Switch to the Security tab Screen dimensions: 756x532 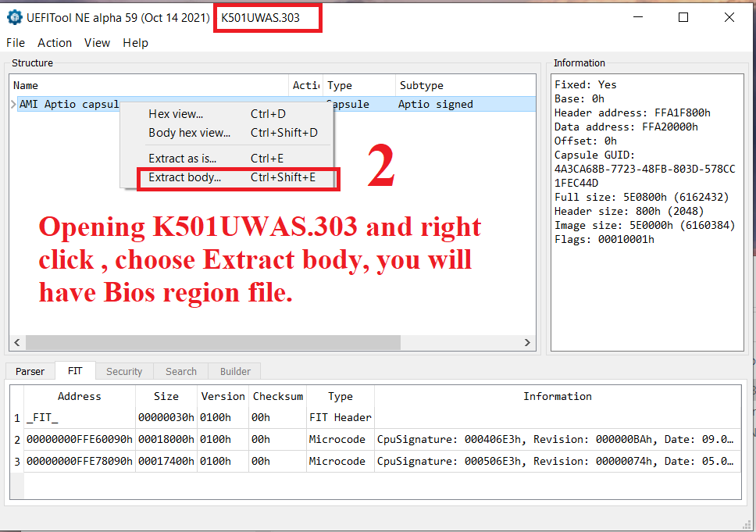point(124,371)
